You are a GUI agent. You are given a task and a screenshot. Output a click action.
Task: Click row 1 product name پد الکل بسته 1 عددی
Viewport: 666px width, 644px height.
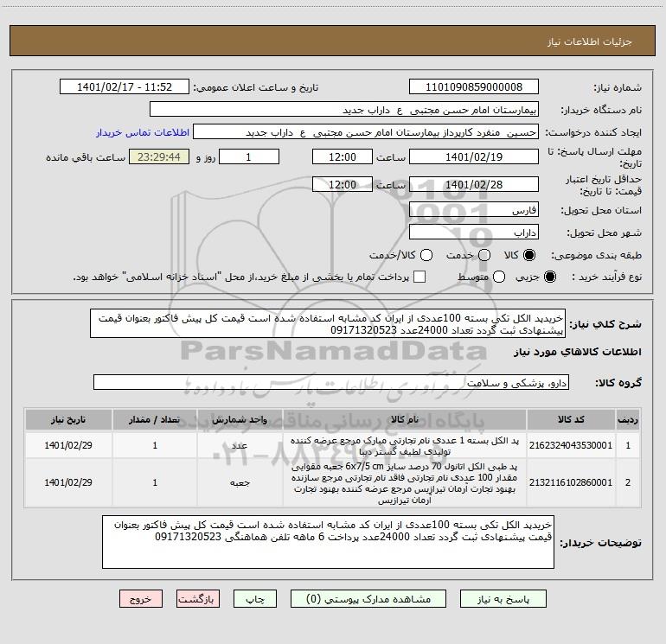point(405,446)
